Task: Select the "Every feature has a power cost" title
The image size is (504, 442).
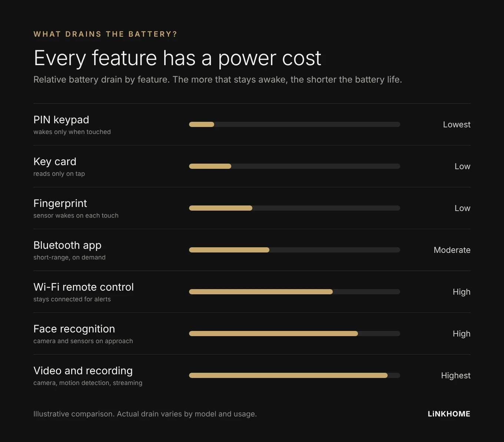Action: click(x=178, y=58)
